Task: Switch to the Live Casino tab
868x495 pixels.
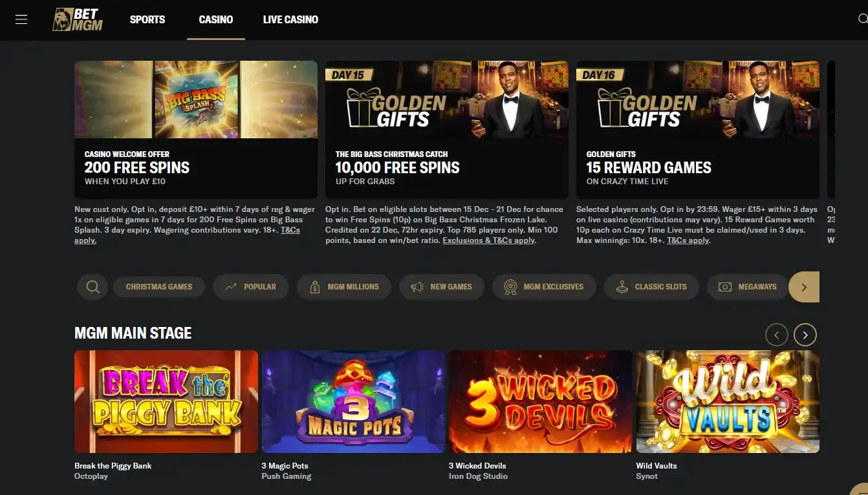Action: click(x=290, y=19)
